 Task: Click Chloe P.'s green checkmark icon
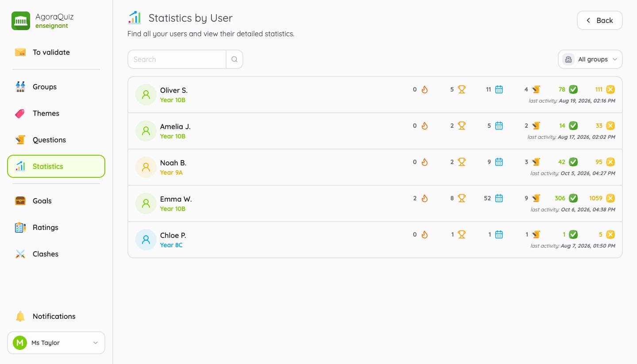click(x=573, y=234)
